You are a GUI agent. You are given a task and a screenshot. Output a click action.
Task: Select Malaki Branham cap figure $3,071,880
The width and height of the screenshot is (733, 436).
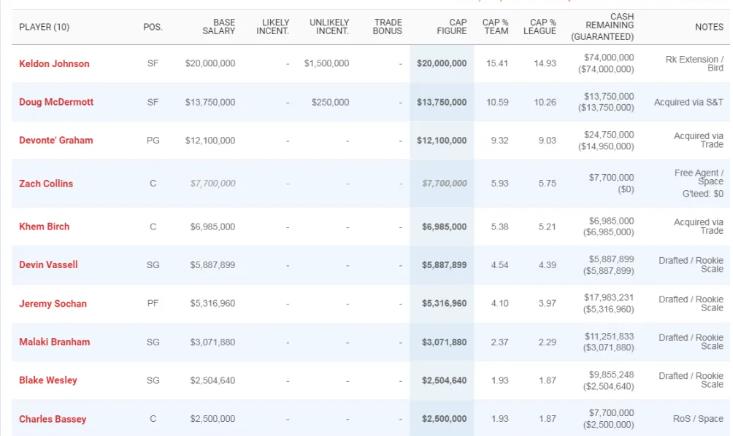click(445, 342)
